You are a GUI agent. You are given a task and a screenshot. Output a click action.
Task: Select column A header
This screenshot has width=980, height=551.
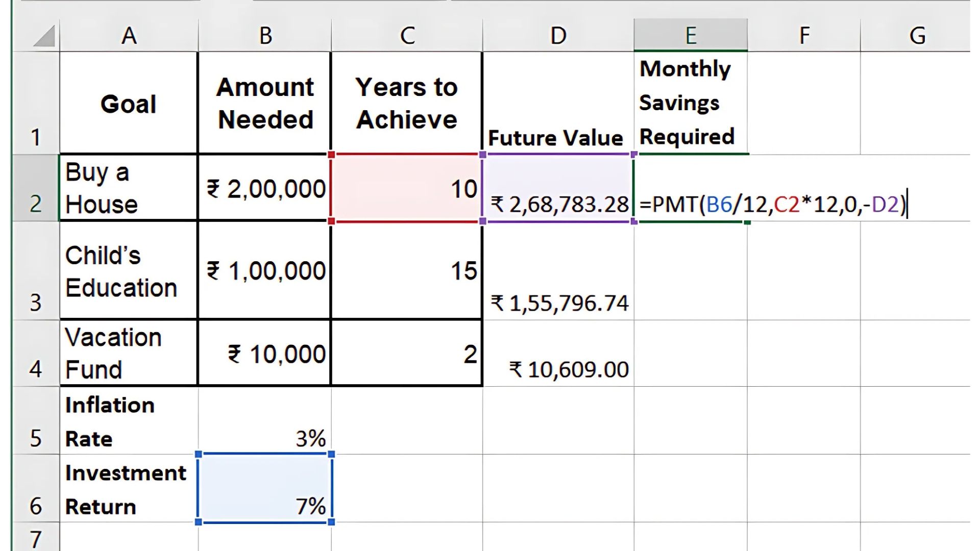tap(129, 36)
